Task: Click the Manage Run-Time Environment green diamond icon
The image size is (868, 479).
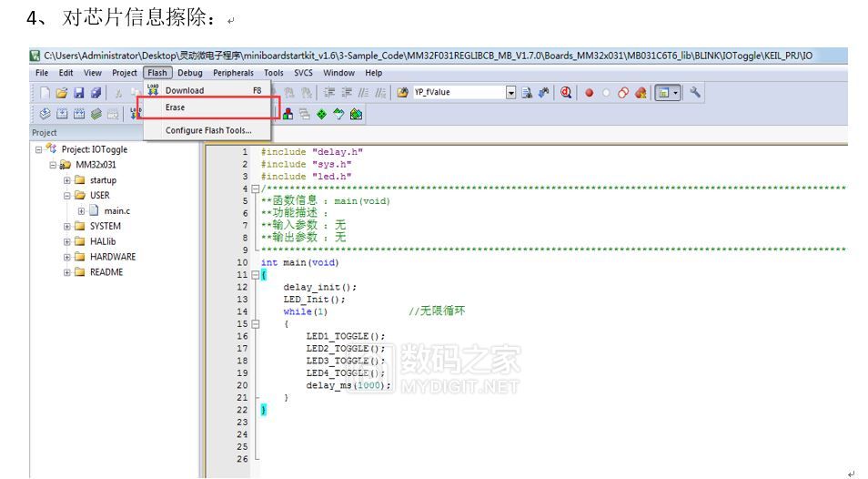Action: click(x=321, y=114)
